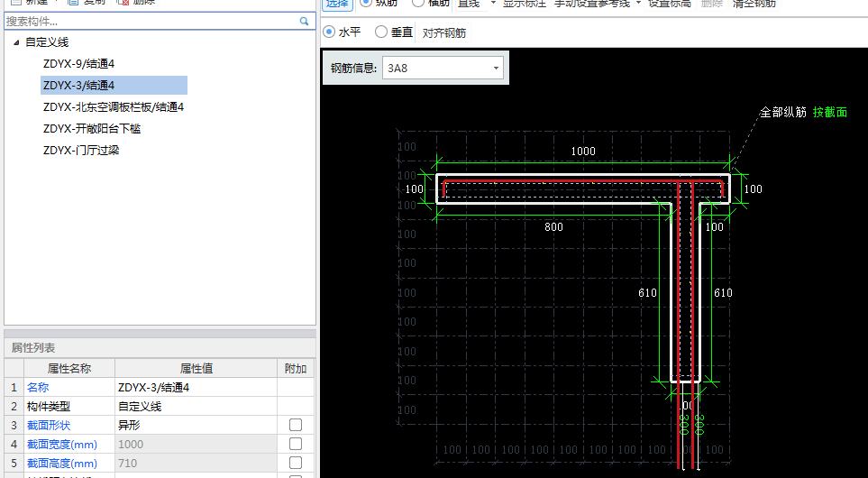Screen dimensions: 868x478
Task: Select the 纵筋 radio button
Action: point(366,3)
